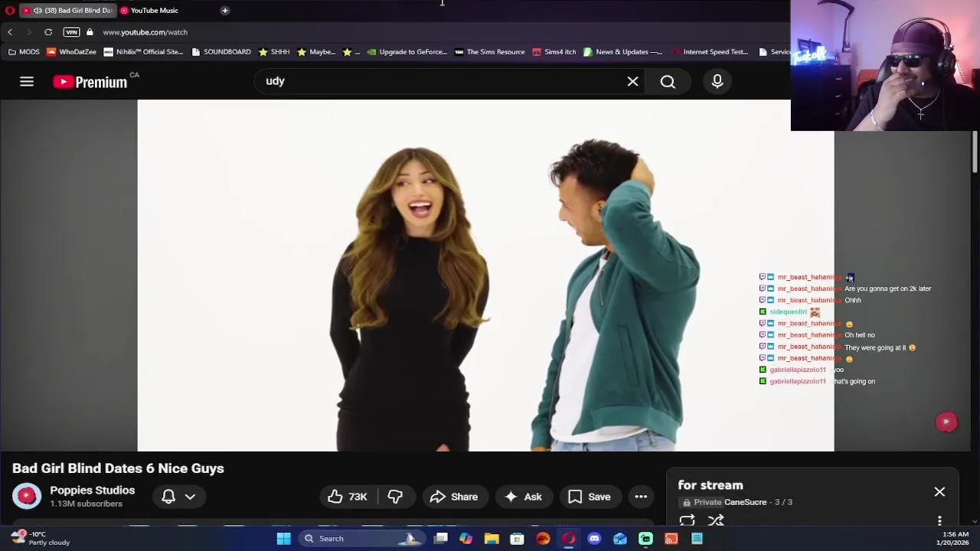Click the video title Bad Girl Blind Dates

[118, 468]
